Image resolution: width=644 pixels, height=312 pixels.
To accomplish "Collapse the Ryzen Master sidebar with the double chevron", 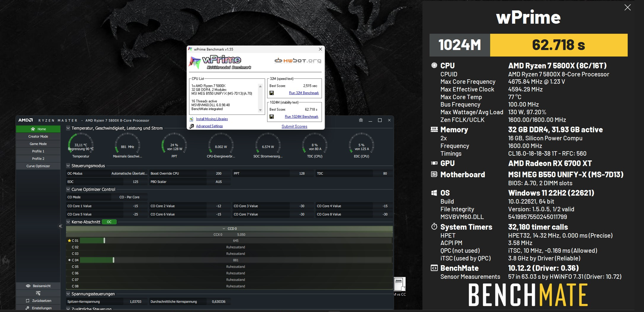I will [x=61, y=226].
